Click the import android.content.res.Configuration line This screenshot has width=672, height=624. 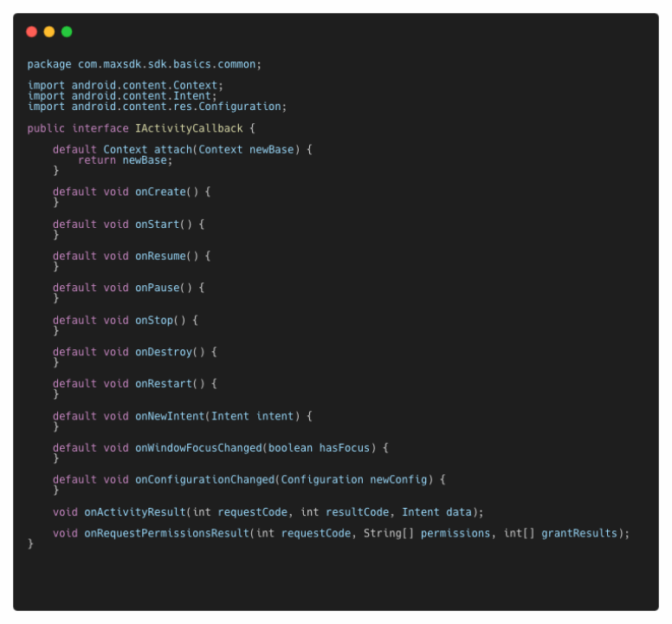point(157,107)
